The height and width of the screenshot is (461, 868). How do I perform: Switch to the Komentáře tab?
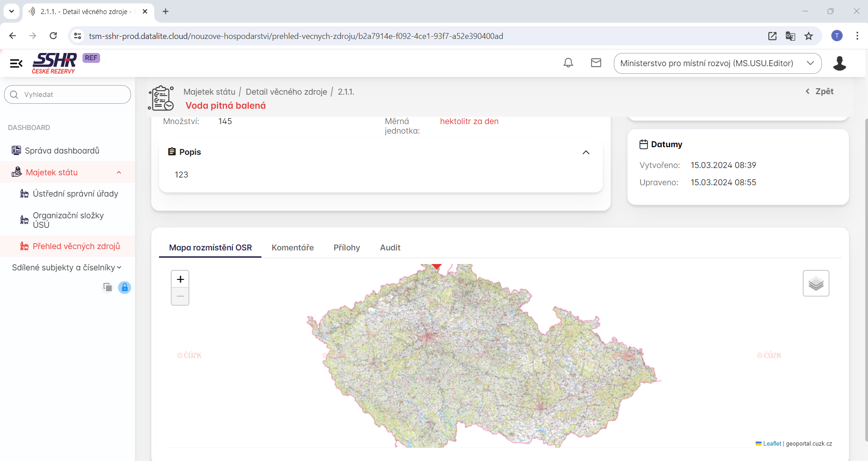tap(293, 248)
